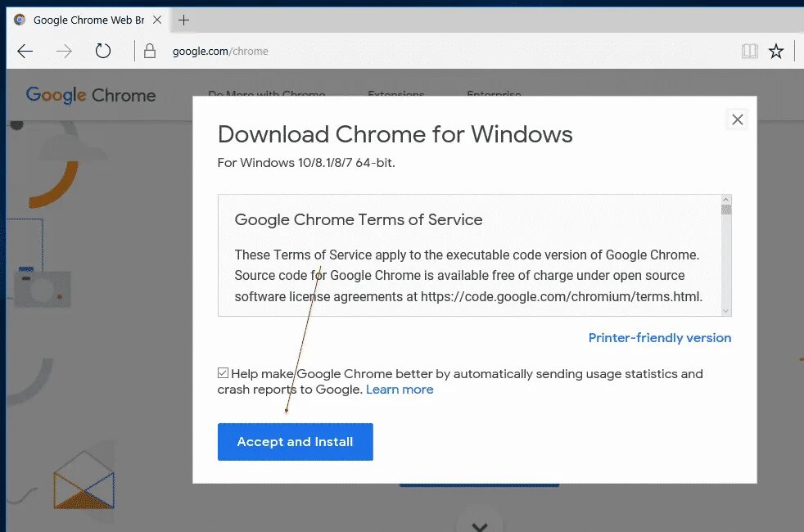Click the Chrome favicon on the tab
This screenshot has height=532, width=804.
point(20,20)
